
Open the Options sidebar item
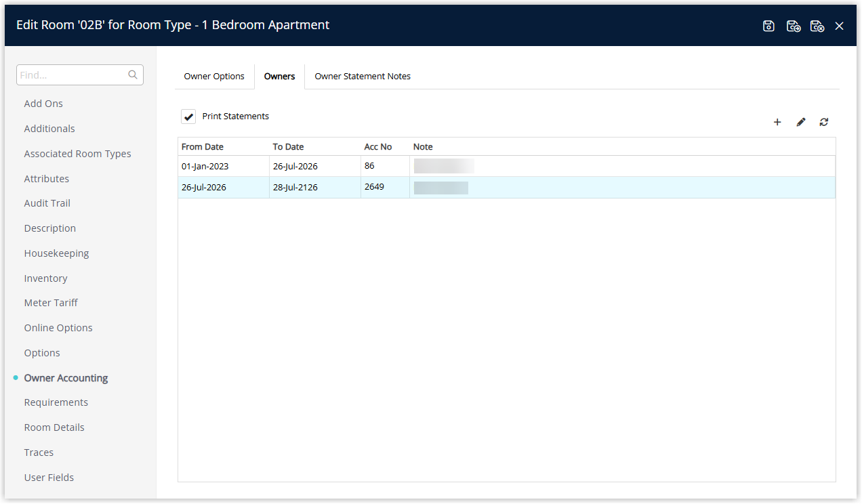tap(42, 353)
